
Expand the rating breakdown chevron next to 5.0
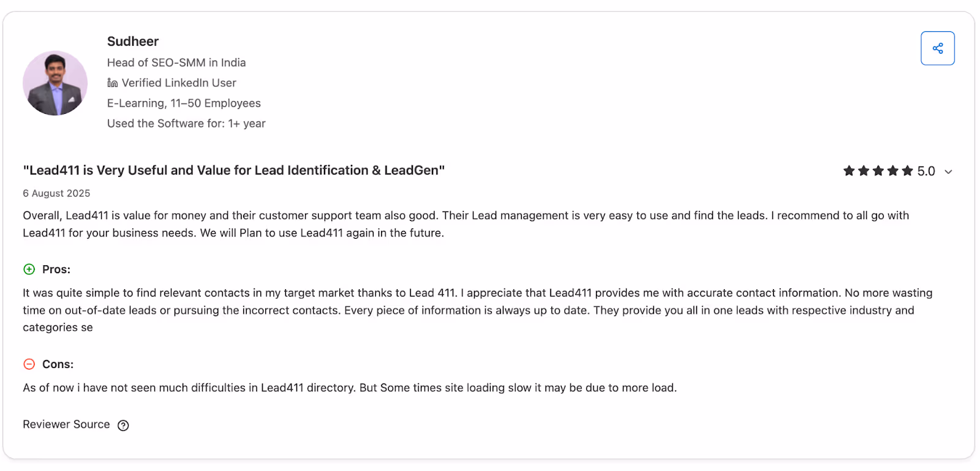point(948,172)
